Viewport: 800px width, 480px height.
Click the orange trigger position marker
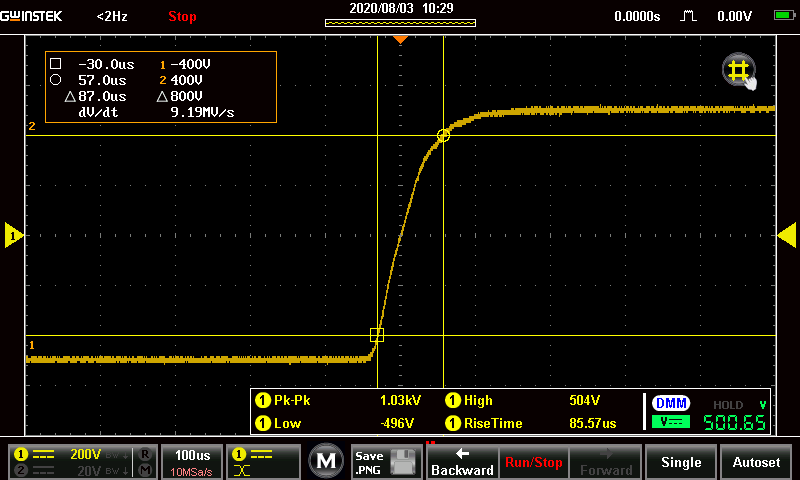tap(400, 38)
